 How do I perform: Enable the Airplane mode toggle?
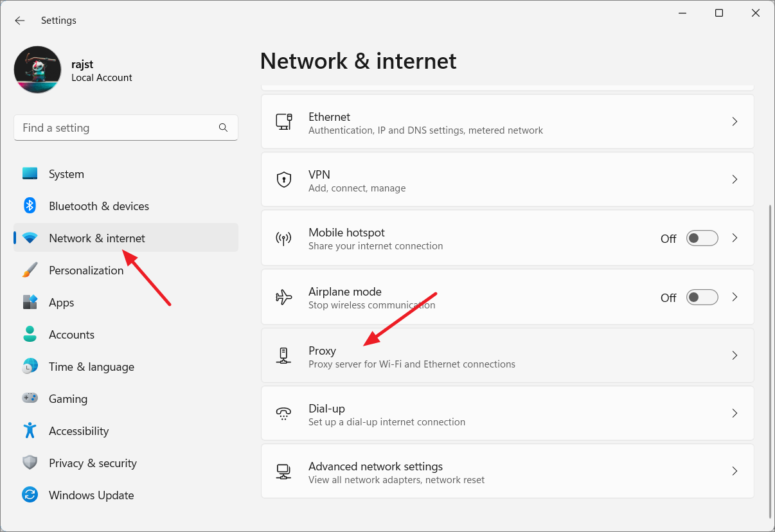pyautogui.click(x=702, y=297)
